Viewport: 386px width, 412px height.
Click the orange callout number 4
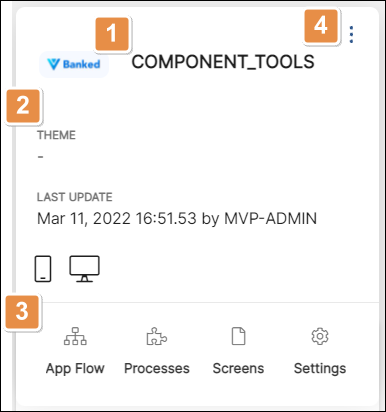321,26
